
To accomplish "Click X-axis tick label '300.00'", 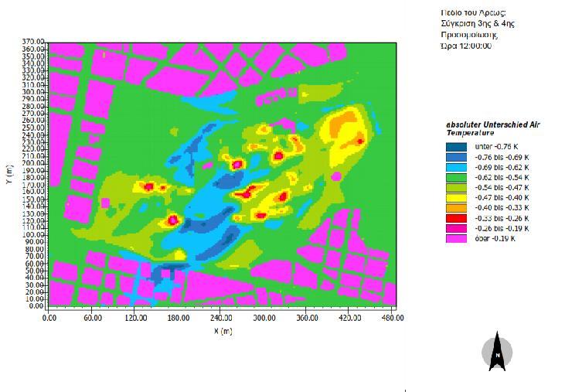I will coord(264,318).
